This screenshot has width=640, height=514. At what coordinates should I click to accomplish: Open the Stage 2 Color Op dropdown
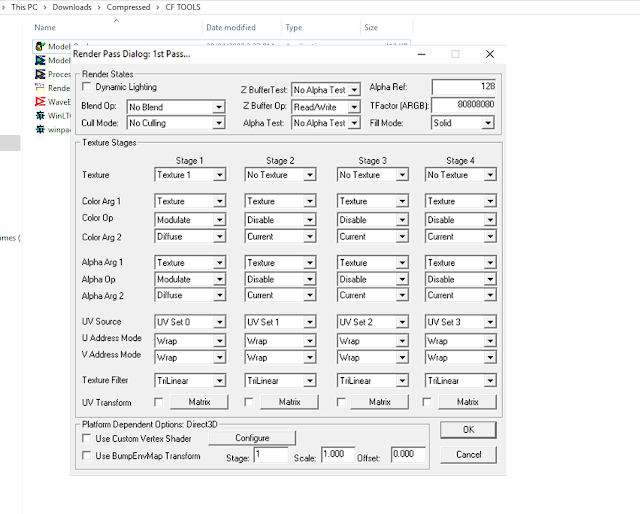[x=280, y=220]
